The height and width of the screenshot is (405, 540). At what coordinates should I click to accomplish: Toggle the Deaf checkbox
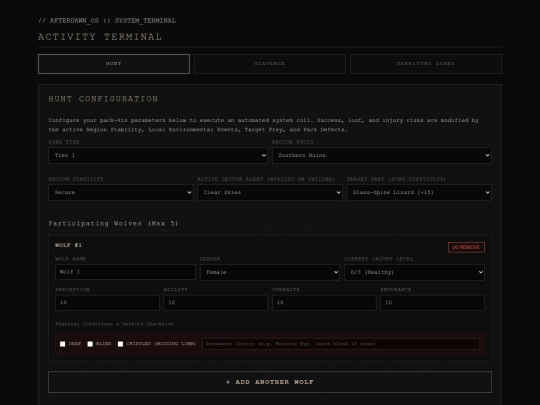click(63, 344)
